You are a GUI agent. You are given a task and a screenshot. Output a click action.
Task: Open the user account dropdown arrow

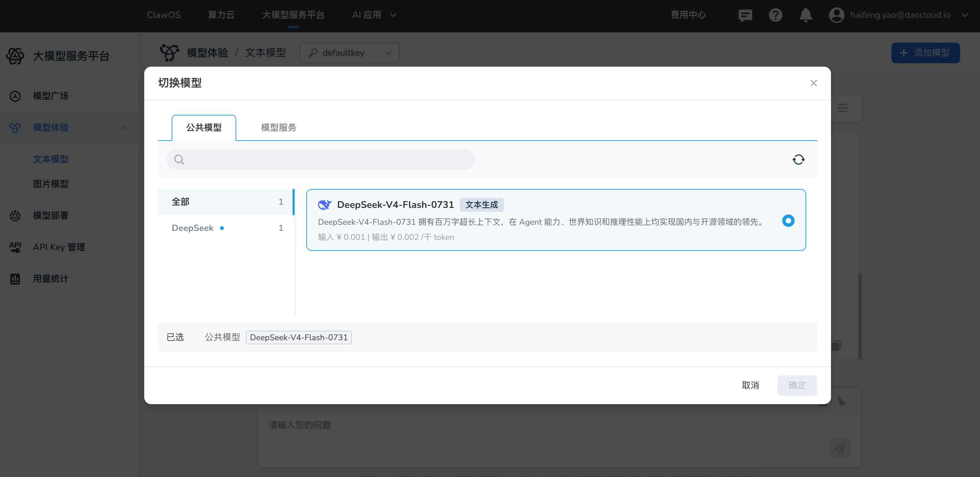pos(965,15)
